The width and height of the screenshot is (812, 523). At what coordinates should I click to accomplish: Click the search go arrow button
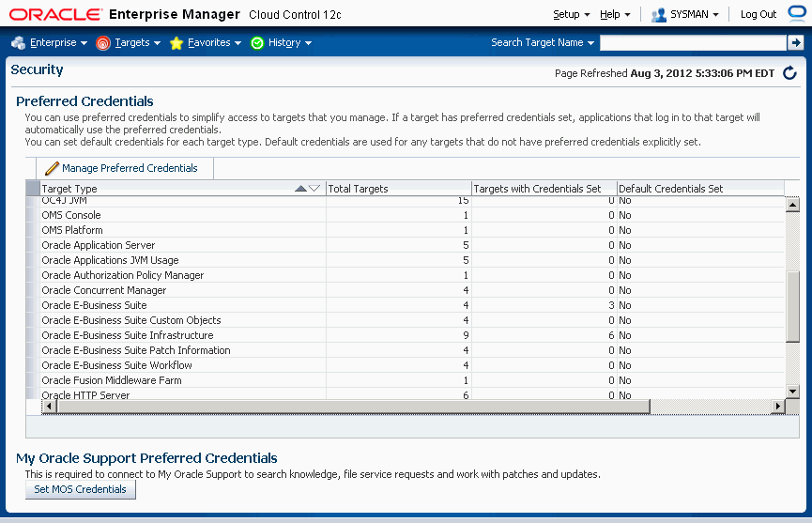[x=795, y=42]
